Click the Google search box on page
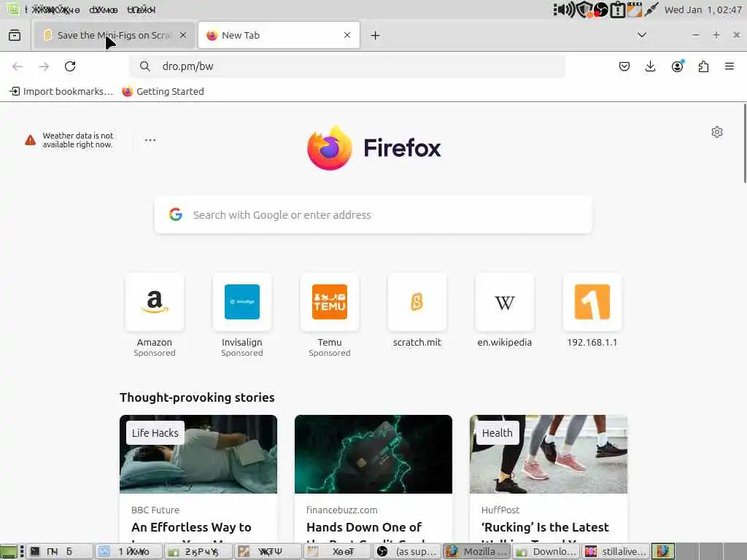The height and width of the screenshot is (560, 747). click(x=373, y=215)
